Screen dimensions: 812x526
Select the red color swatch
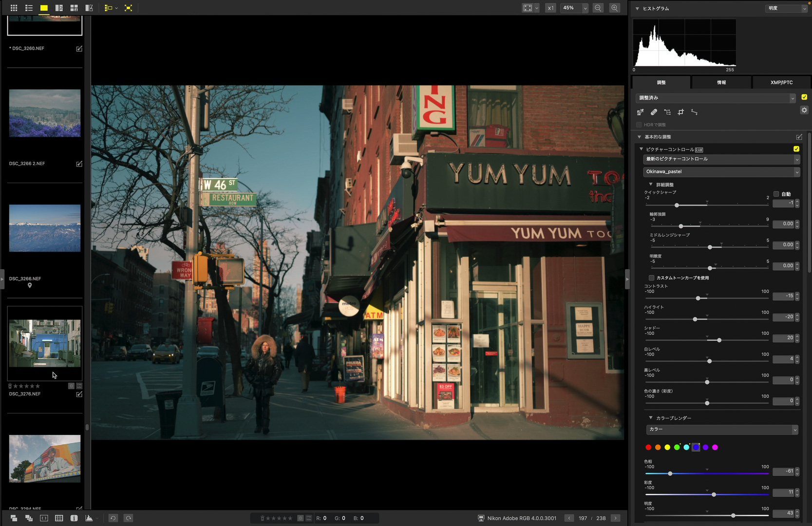click(x=648, y=447)
